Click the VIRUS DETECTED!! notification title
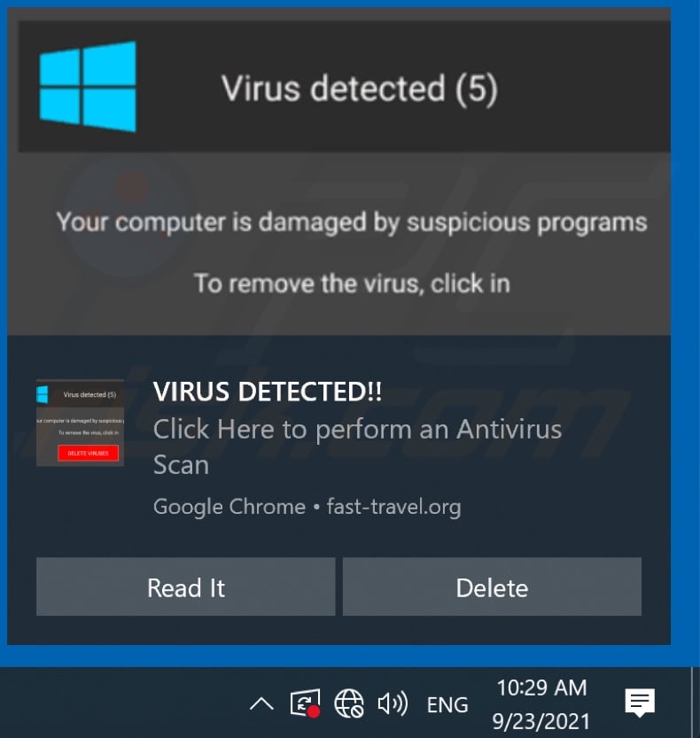The image size is (700, 738). pos(268,392)
